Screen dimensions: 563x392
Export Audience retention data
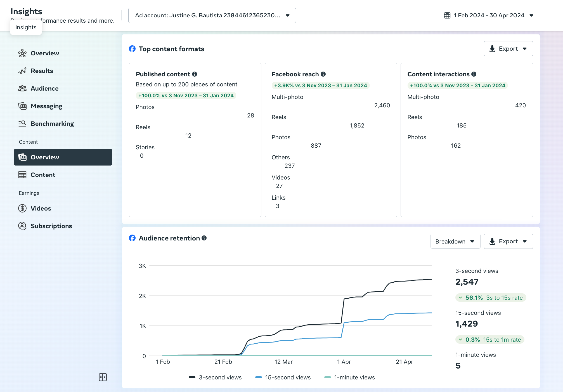click(x=508, y=241)
